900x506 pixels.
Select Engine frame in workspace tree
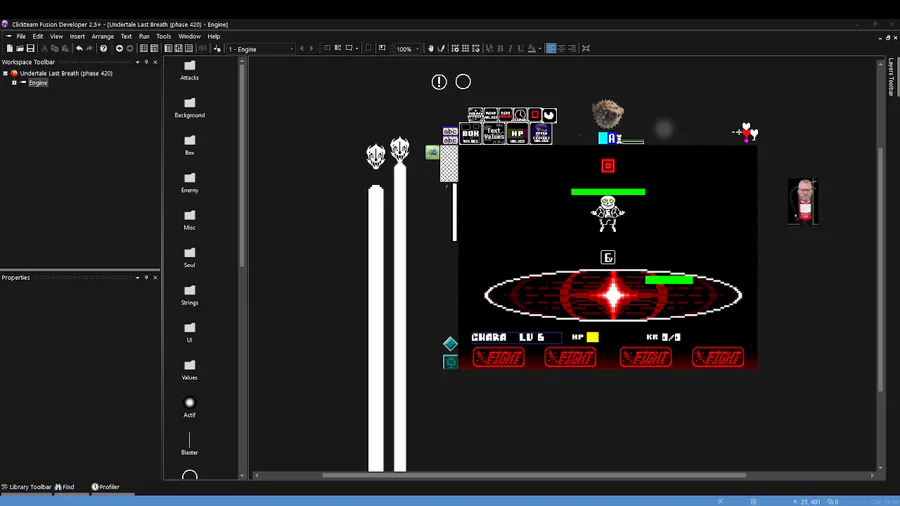click(x=38, y=83)
